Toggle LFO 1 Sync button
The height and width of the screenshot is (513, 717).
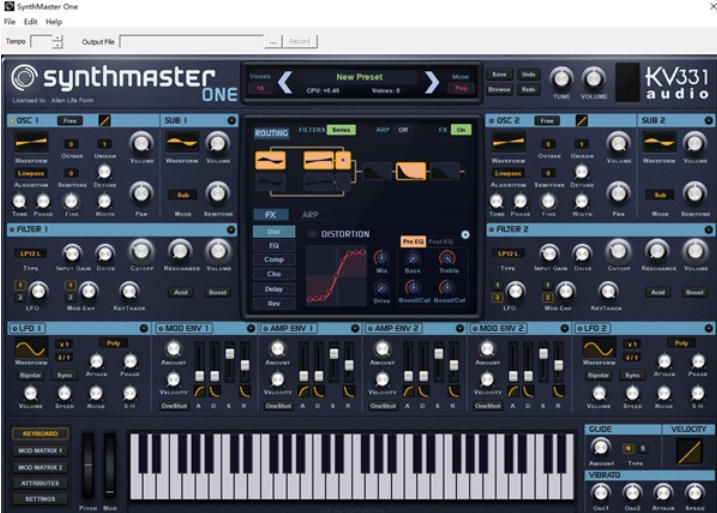click(x=64, y=375)
